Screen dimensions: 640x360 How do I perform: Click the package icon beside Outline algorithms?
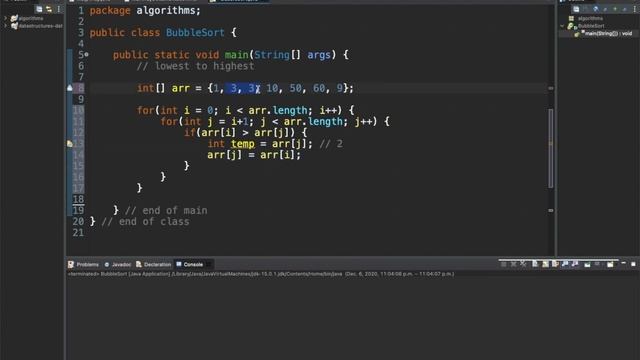point(571,18)
